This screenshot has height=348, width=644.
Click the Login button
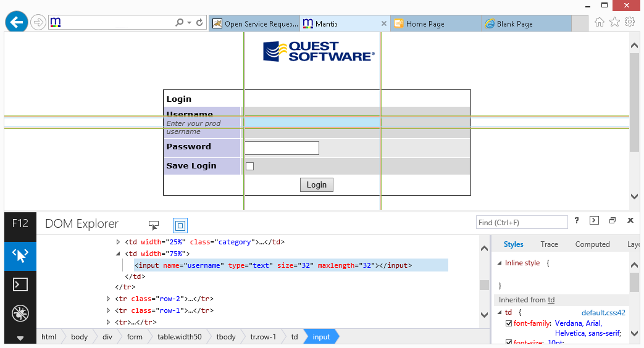pyautogui.click(x=316, y=184)
